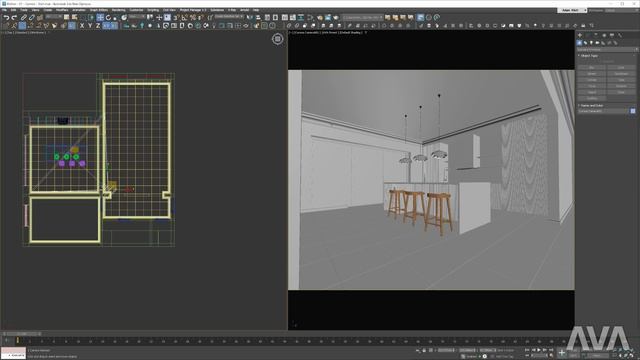640x360 pixels.
Task: Open the Help menu
Action: click(256, 10)
